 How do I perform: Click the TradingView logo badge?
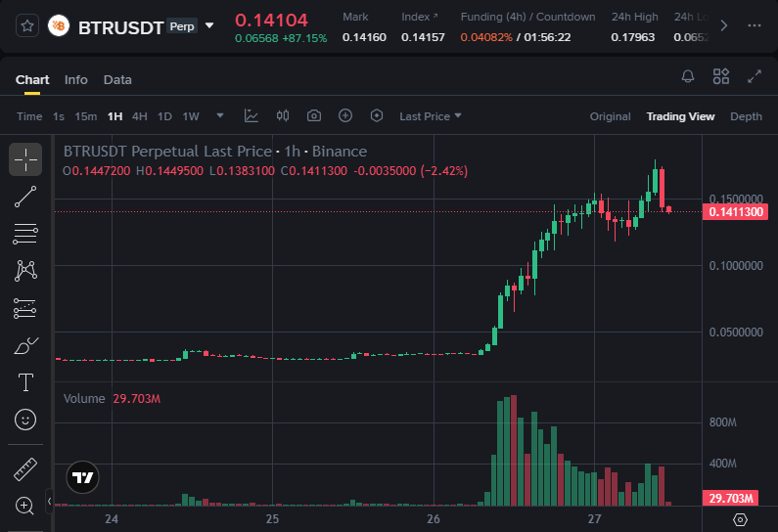(x=82, y=477)
